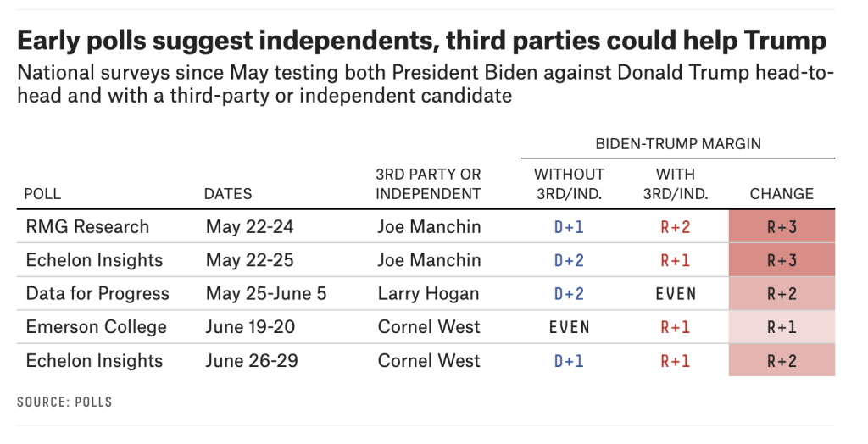Click the 3RD PARTY OR INDEPENDENT header
The height and width of the screenshot is (444, 868).
428,184
